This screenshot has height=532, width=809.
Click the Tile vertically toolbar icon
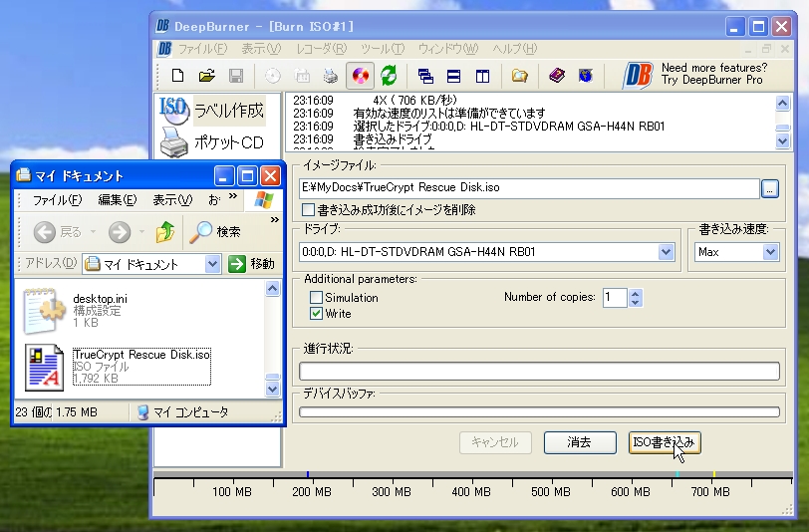tap(482, 77)
